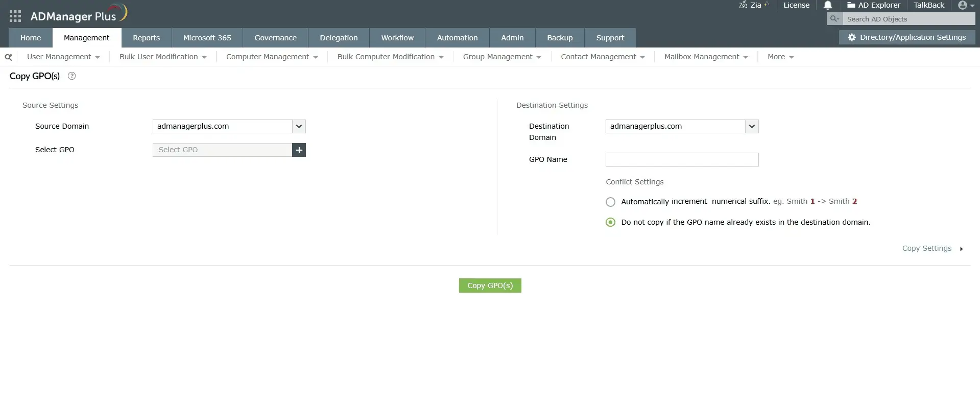The height and width of the screenshot is (404, 980).
Task: Select the Management tab
Action: pos(86,38)
